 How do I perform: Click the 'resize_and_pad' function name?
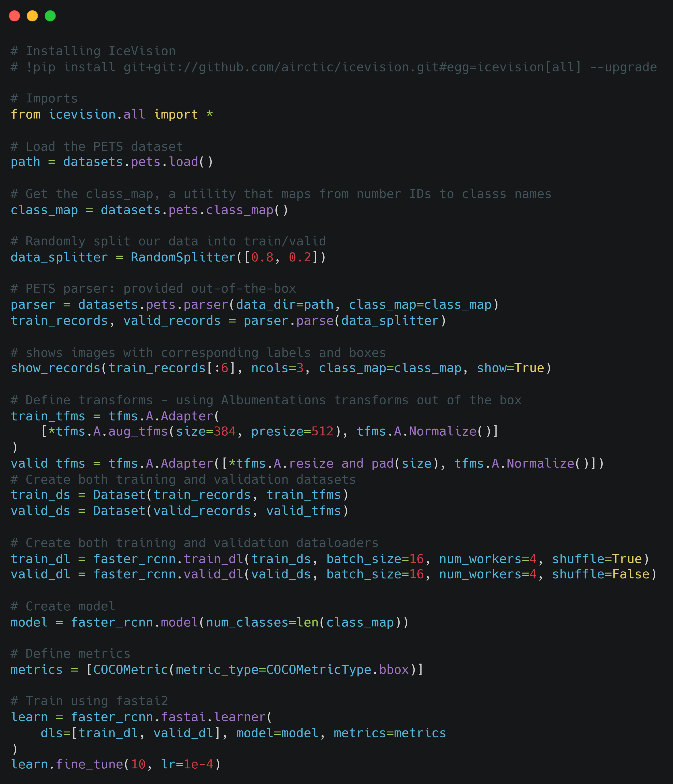pyautogui.click(x=341, y=463)
